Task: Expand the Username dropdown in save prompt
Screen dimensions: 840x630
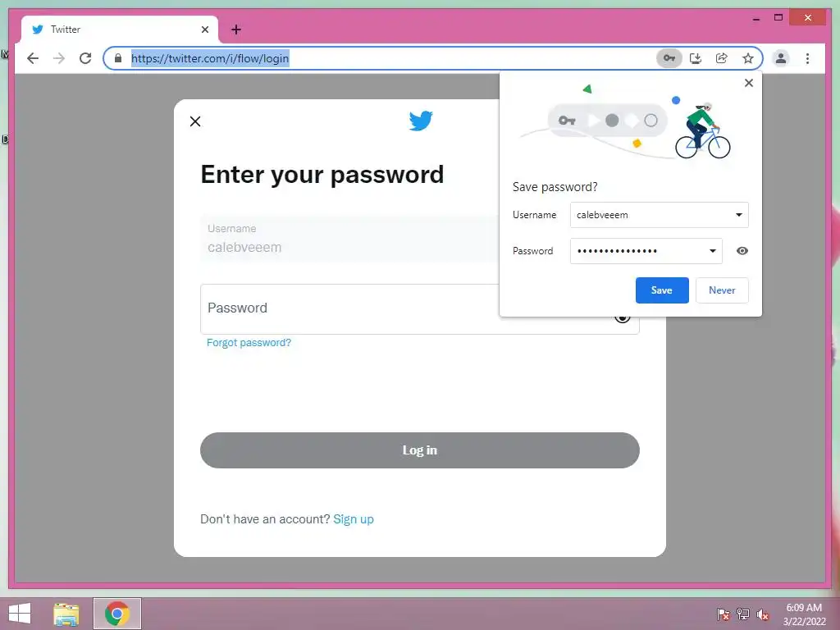Action: tap(739, 215)
